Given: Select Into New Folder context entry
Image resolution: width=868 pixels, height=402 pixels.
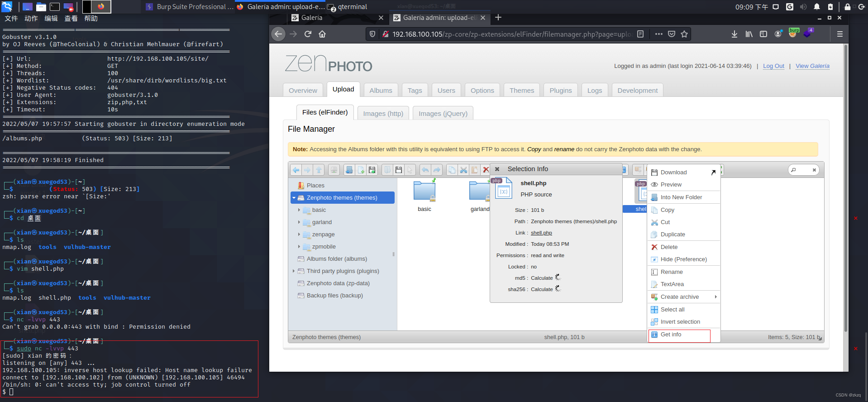Looking at the screenshot, I should 684,197.
